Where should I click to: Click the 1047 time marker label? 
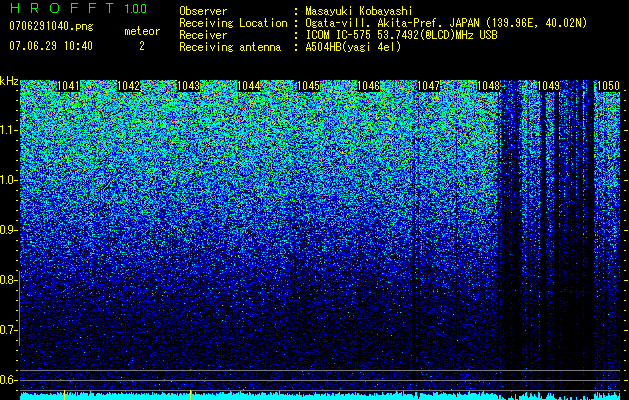428,86
